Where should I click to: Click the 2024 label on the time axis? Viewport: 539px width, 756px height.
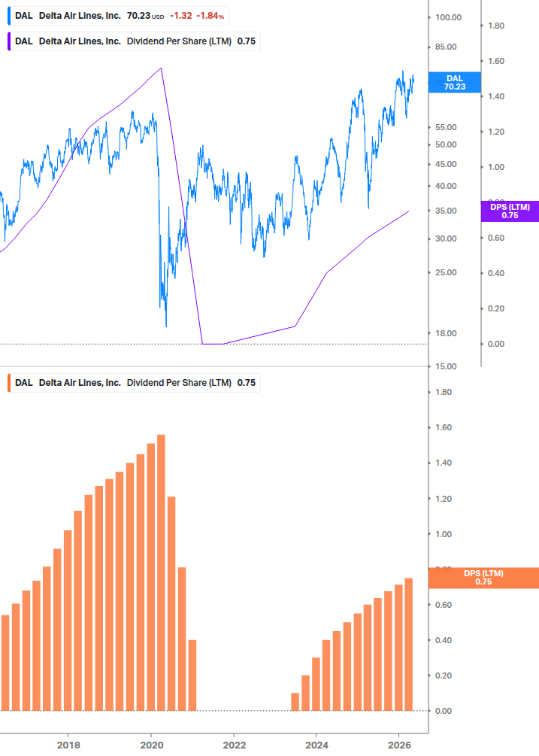tap(317, 745)
